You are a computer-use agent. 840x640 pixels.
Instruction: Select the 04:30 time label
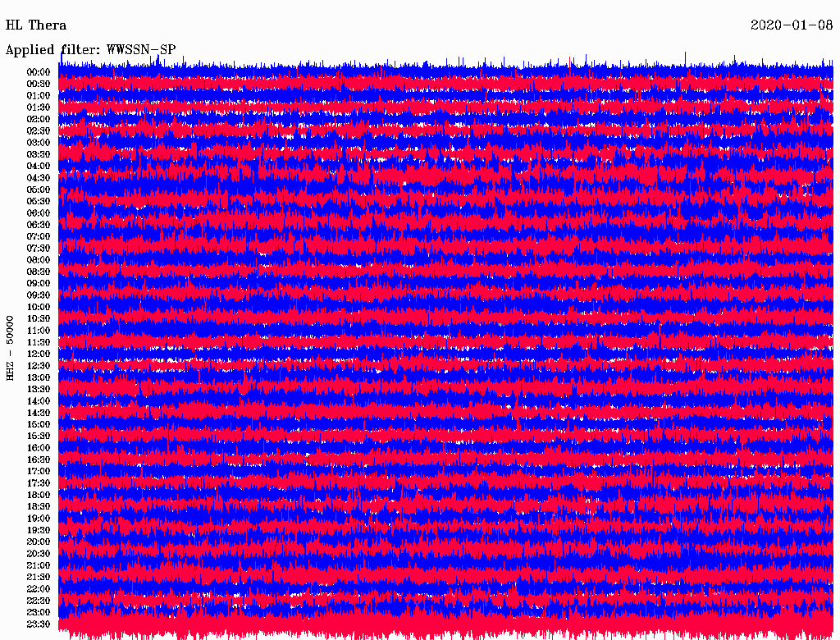[x=38, y=178]
